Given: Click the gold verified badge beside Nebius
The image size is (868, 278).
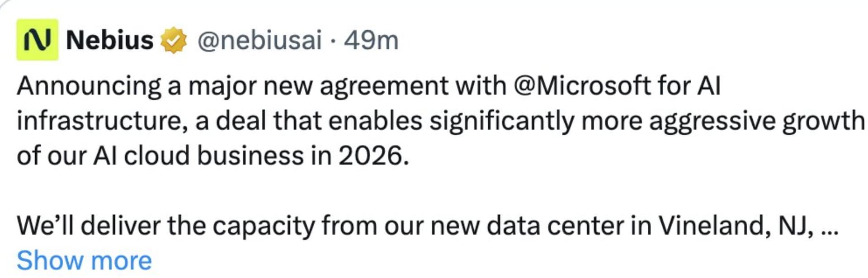Looking at the screenshot, I should click(x=174, y=40).
